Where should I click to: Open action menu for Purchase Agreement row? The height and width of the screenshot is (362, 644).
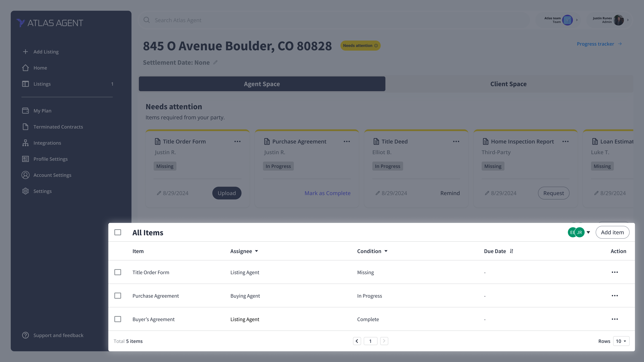click(x=614, y=296)
